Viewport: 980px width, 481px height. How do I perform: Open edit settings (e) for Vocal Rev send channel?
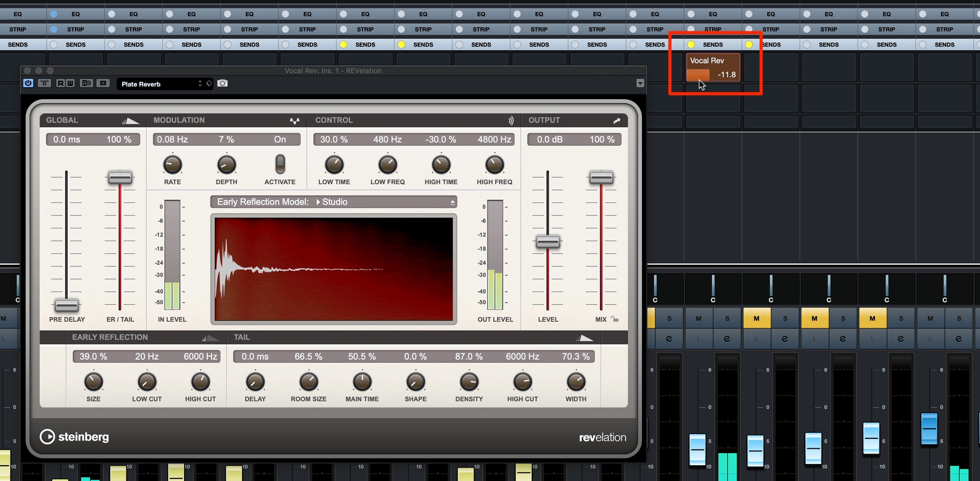click(727, 339)
